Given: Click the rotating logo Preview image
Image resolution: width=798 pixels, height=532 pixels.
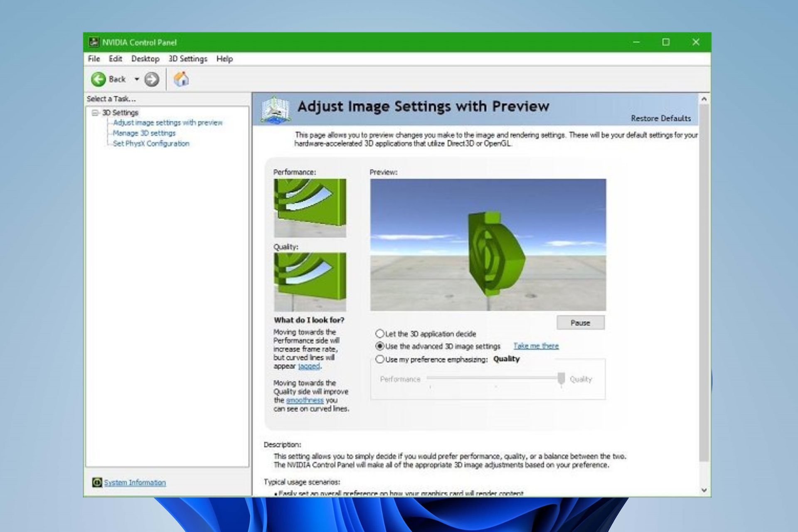Looking at the screenshot, I should 488,245.
